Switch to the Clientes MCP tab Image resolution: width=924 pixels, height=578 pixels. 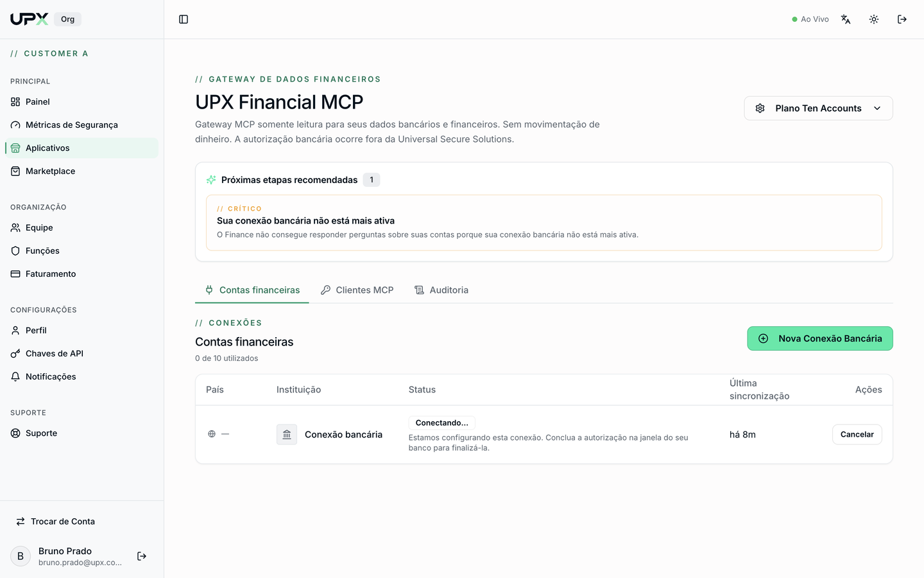(x=357, y=290)
